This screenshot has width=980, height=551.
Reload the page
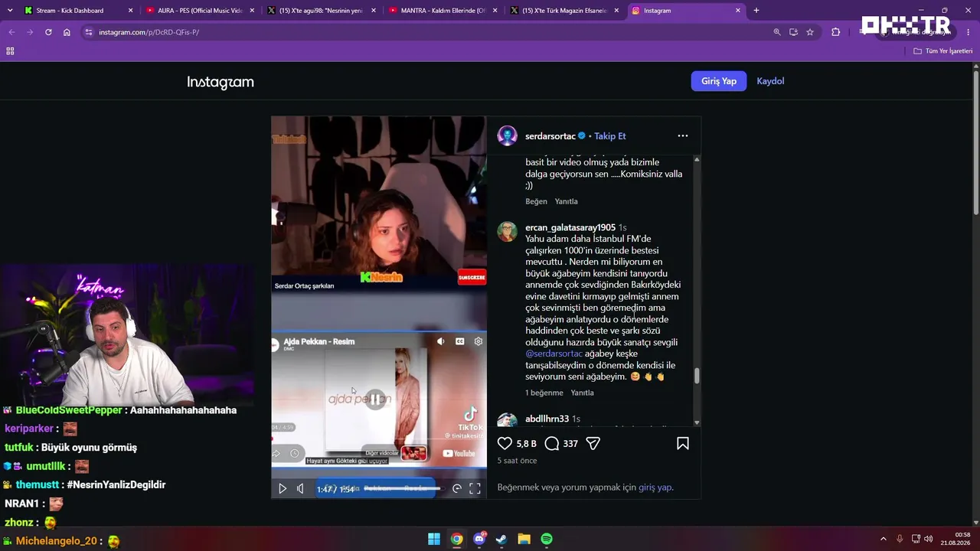pyautogui.click(x=48, y=32)
